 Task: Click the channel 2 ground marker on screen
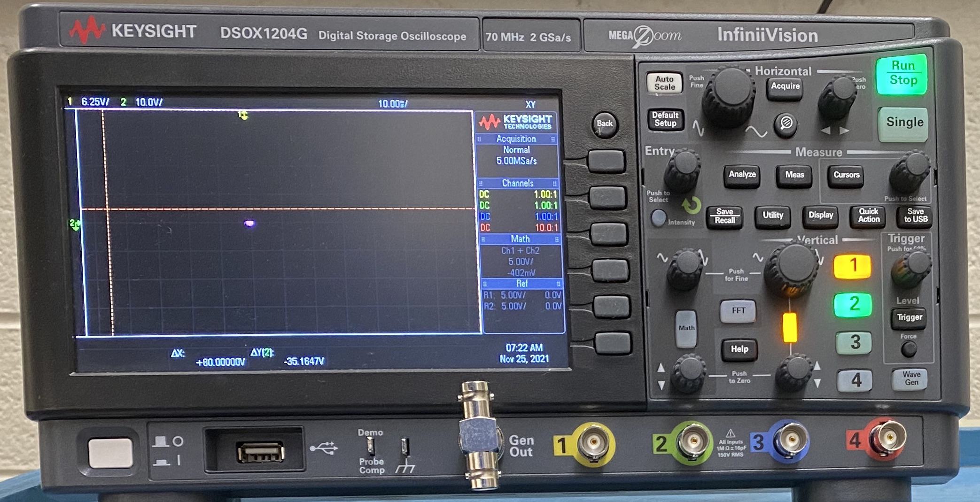click(75, 224)
